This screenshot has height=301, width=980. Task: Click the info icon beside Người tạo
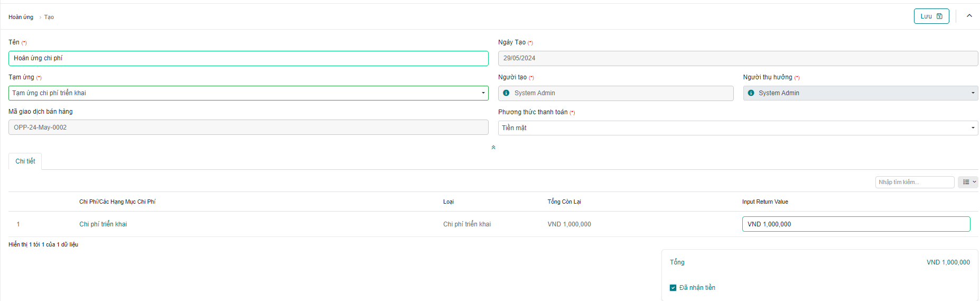pos(506,93)
